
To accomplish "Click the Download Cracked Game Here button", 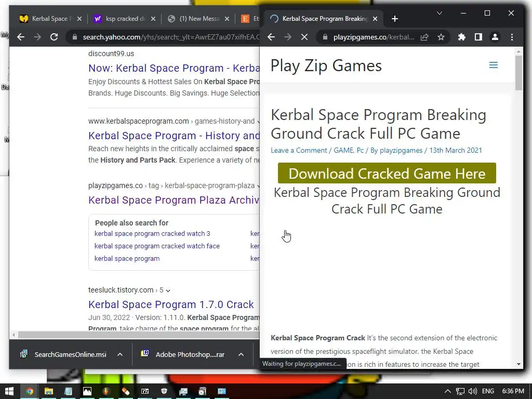I will (x=387, y=174).
